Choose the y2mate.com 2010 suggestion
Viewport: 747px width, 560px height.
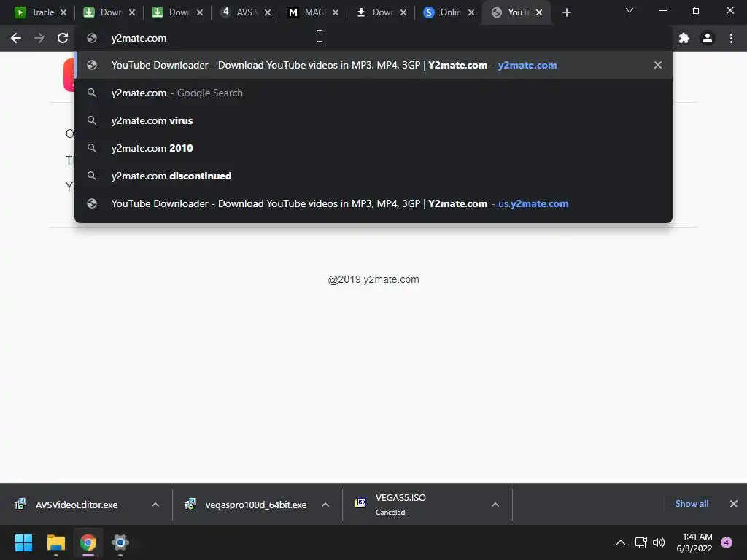pyautogui.click(x=373, y=148)
